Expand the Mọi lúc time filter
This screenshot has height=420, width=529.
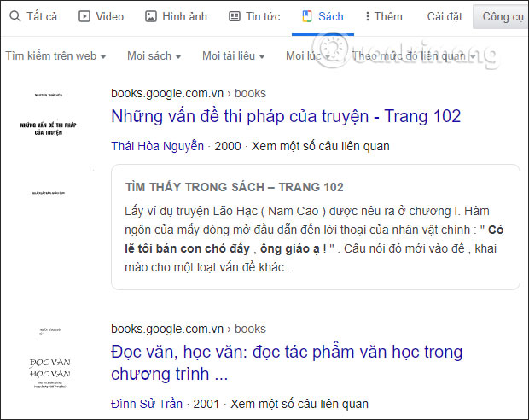(308, 55)
